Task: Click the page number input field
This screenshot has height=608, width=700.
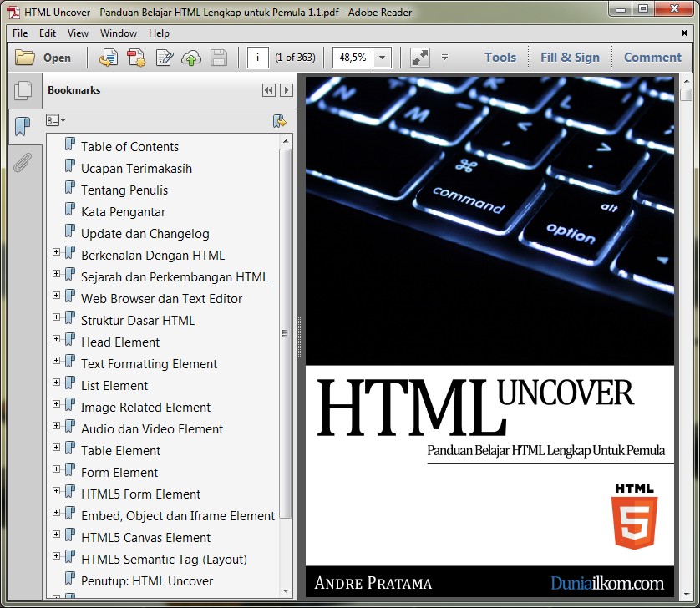Action: 257,58
